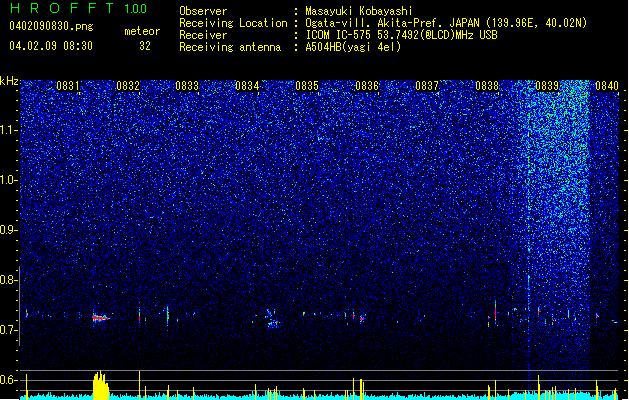Click the kHz axis unit label
Image resolution: width=629 pixels, height=400 pixels.
[x=9, y=81]
